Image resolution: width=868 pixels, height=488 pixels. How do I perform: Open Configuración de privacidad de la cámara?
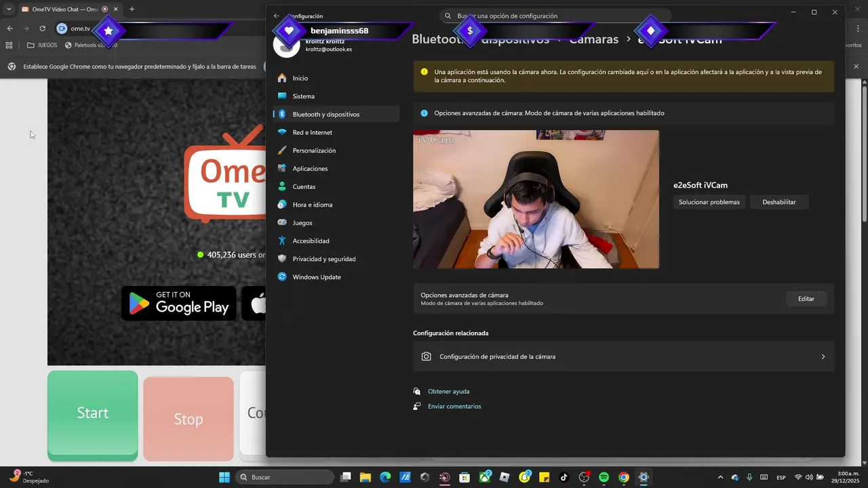(623, 357)
